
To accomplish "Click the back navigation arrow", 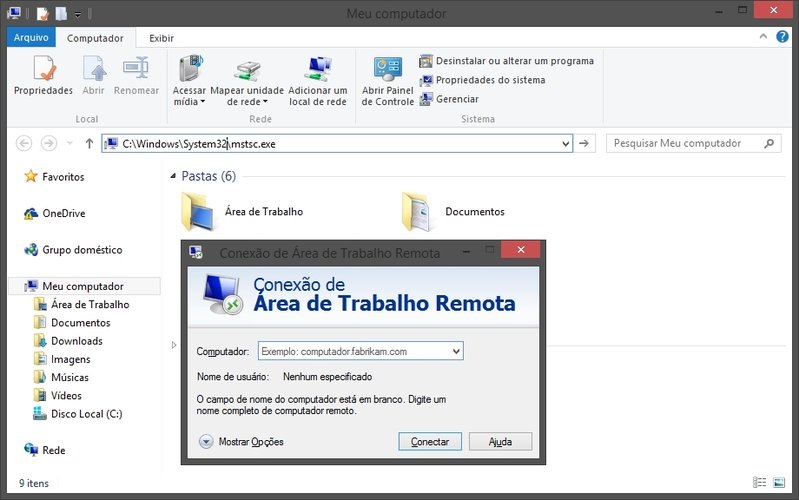I will [24, 143].
